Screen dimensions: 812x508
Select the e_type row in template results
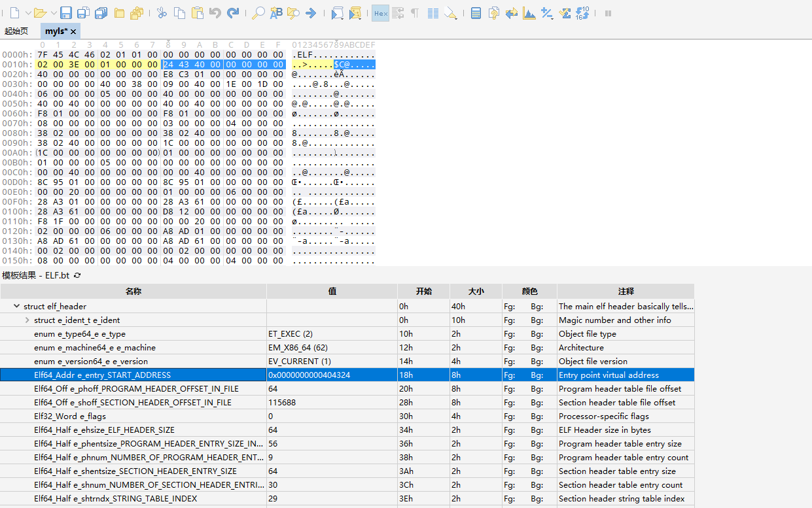347,333
